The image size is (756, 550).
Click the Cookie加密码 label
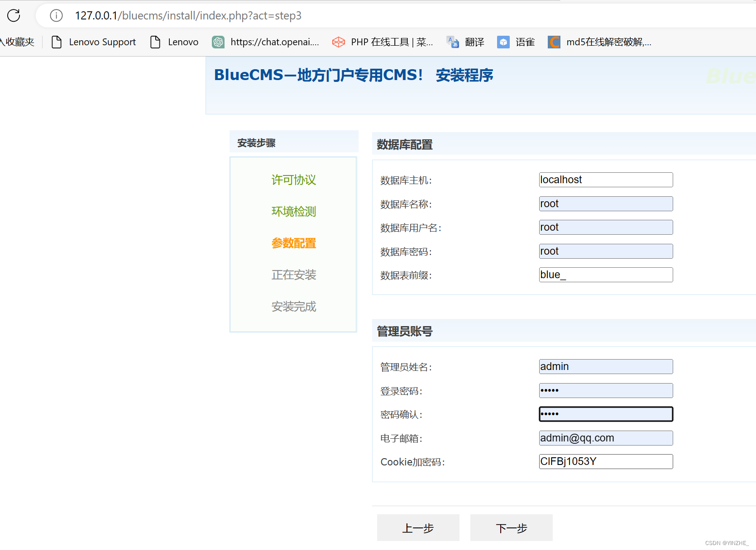coord(413,462)
